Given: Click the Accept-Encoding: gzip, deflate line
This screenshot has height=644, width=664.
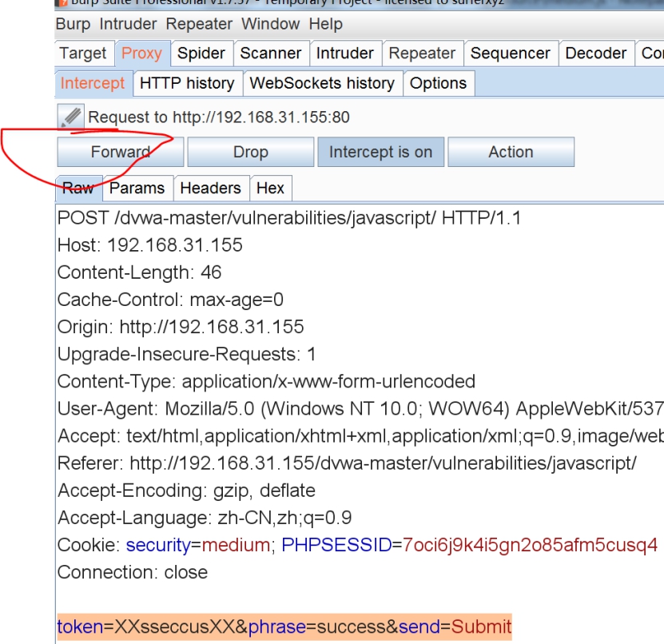Looking at the screenshot, I should click(x=186, y=491).
